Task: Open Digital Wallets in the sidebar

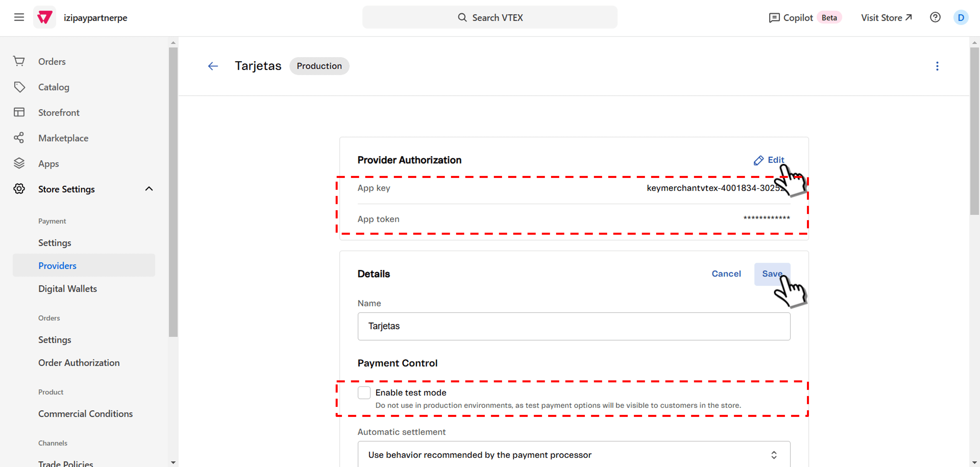Action: (x=67, y=289)
